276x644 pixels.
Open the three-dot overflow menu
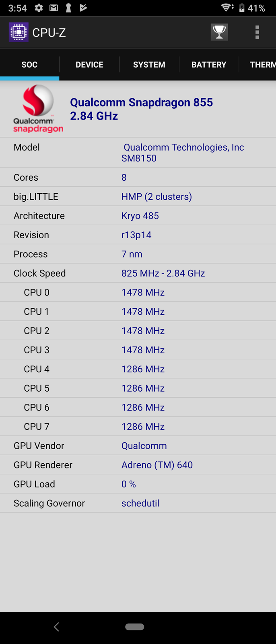257,32
